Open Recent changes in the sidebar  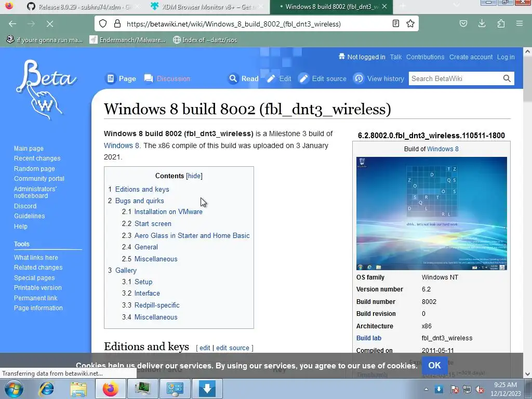click(x=37, y=158)
